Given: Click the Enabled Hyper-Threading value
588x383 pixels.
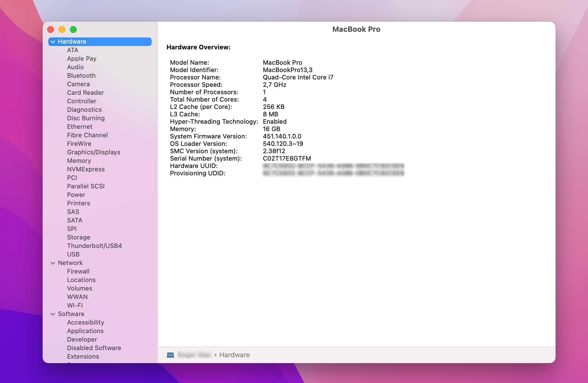Looking at the screenshot, I should tap(275, 122).
